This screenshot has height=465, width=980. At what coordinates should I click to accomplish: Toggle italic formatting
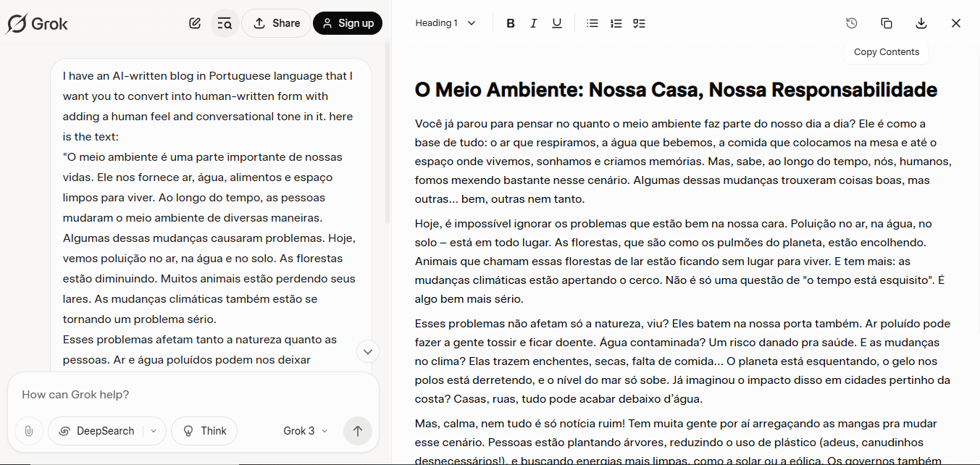click(534, 23)
